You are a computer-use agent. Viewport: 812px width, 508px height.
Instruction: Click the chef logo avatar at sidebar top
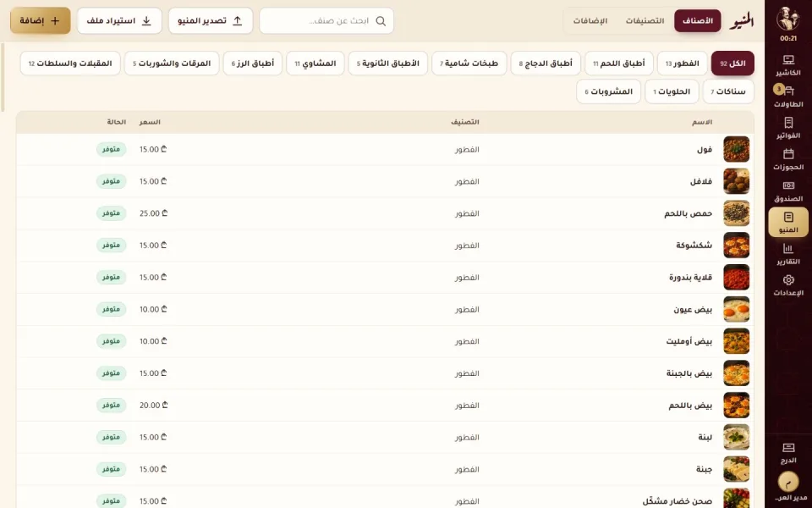(788, 19)
